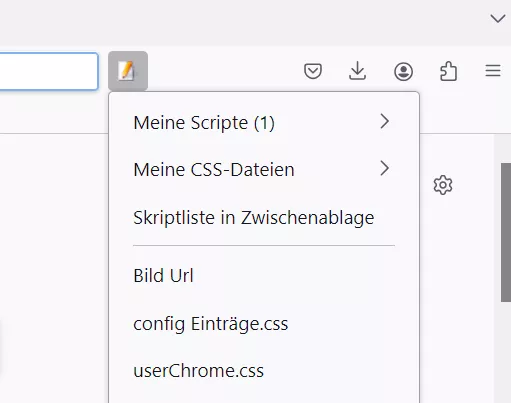Click the gear settings icon on page

click(443, 185)
